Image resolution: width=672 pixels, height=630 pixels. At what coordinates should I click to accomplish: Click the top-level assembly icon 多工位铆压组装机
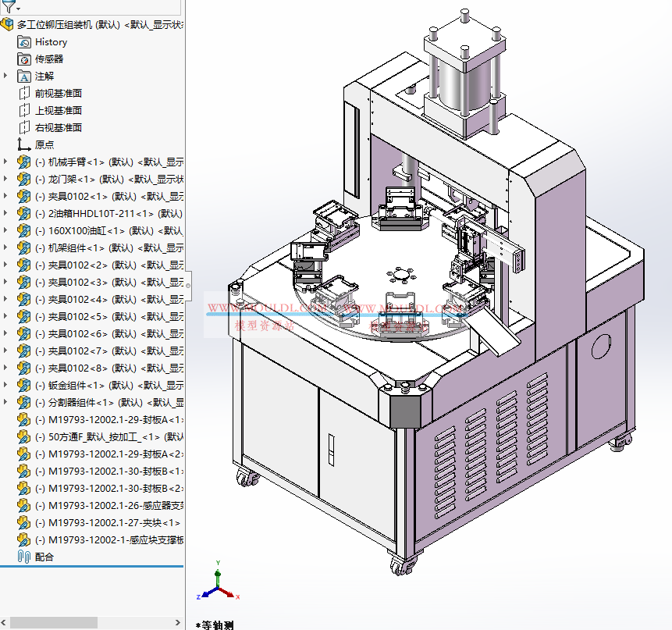pos(8,25)
